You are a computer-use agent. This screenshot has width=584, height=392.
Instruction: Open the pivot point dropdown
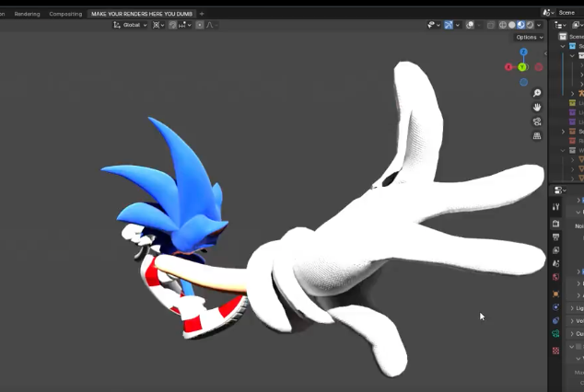[x=158, y=25]
